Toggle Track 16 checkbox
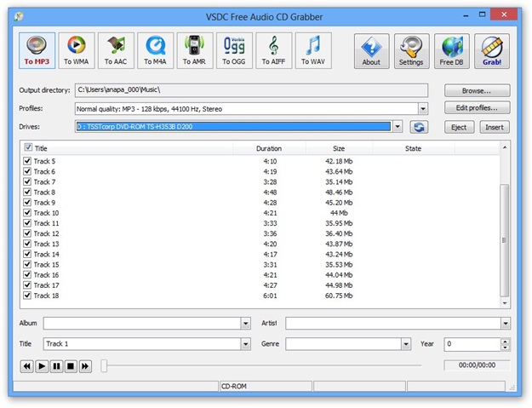 (x=27, y=274)
